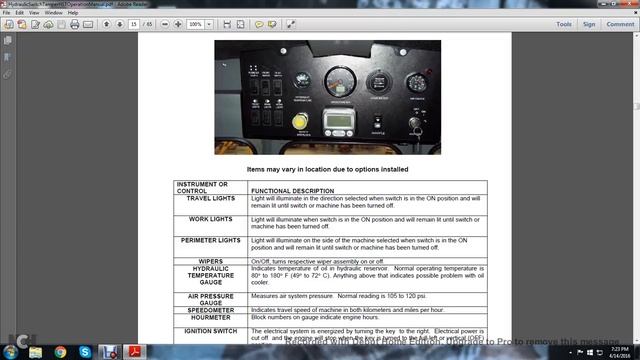Show attachments with the paperclip icon
Screen dimensions: 640x360
coord(7,74)
